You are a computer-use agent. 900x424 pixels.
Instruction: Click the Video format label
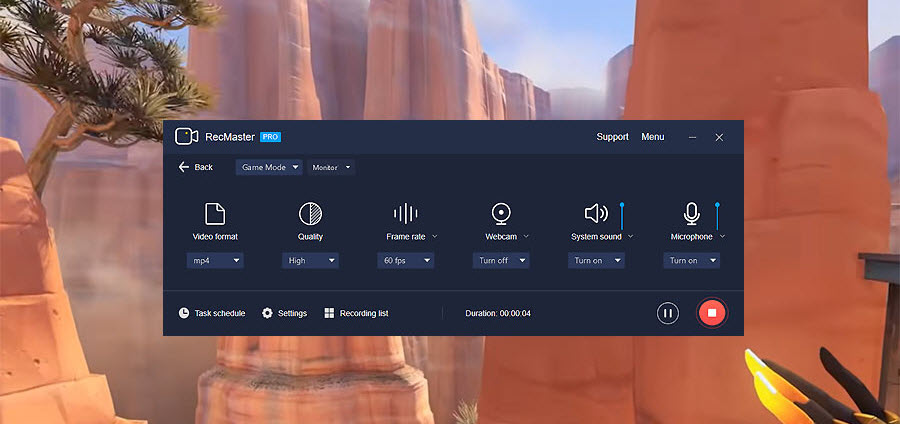click(215, 236)
